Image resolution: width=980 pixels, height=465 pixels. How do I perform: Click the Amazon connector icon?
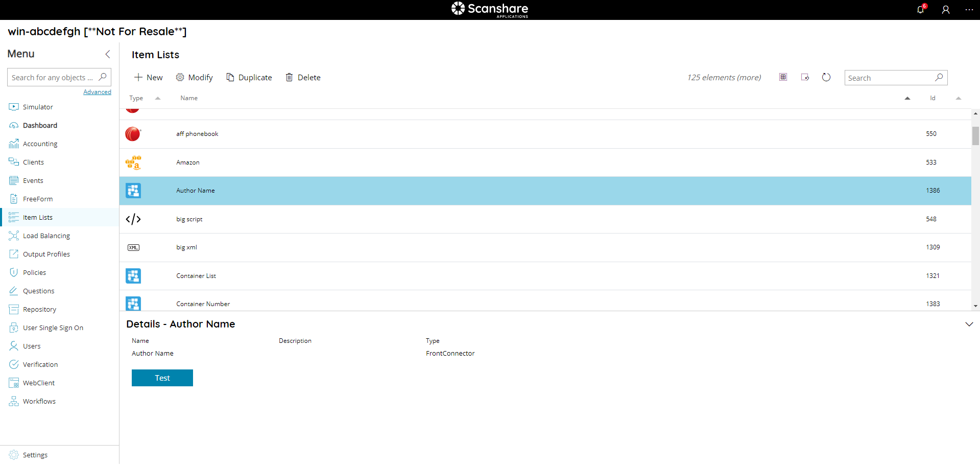(x=133, y=162)
